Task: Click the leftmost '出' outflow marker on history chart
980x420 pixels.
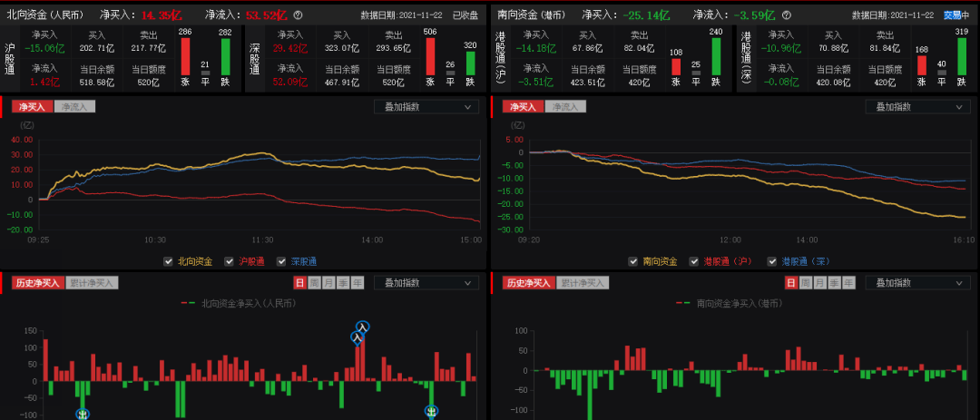Action: click(83, 414)
